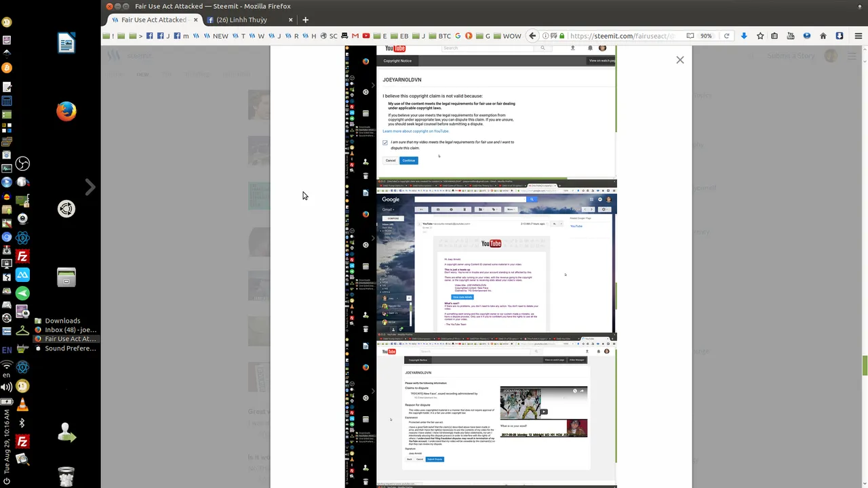Open the SC bookmark in toolbar
The width and height of the screenshot is (868, 488).
(x=329, y=36)
